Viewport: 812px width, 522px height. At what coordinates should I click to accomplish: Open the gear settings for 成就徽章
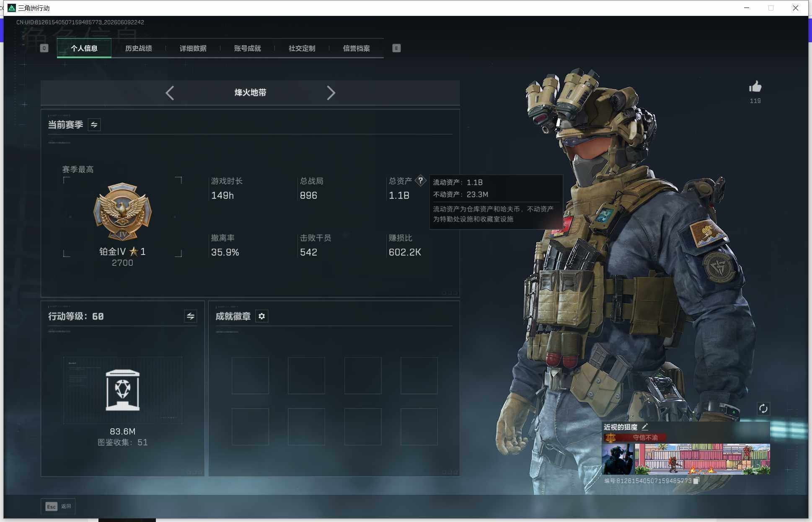click(x=262, y=316)
